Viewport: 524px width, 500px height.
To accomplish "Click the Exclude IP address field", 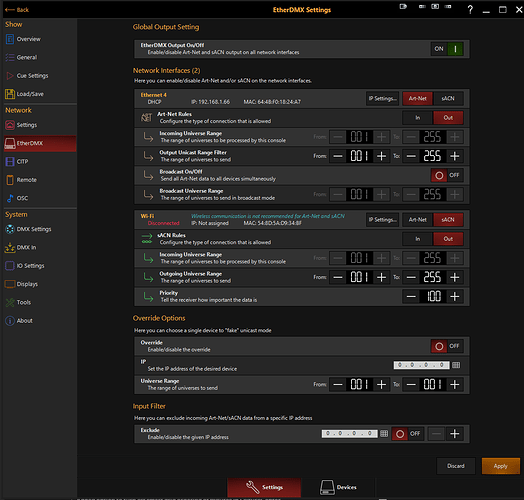I will click(350, 433).
